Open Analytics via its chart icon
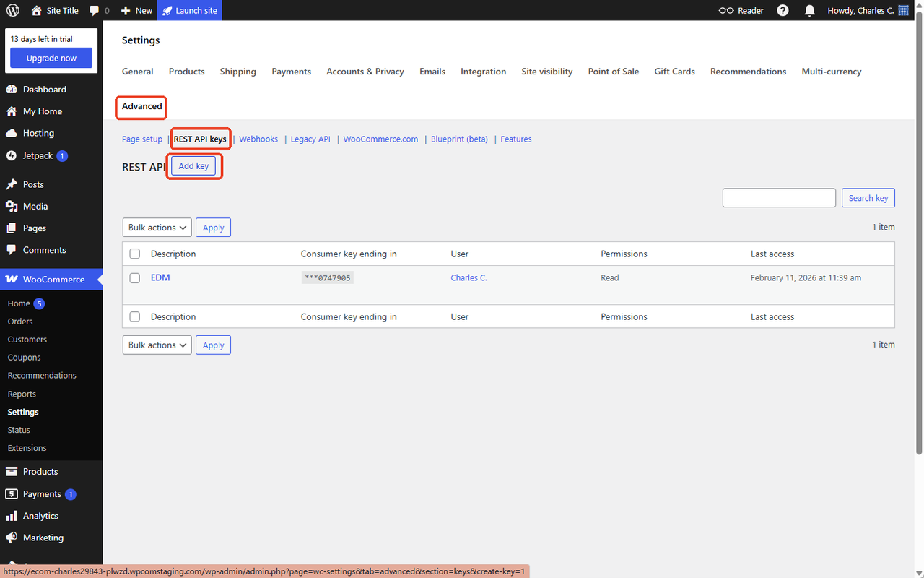The image size is (924, 578). tap(12, 516)
